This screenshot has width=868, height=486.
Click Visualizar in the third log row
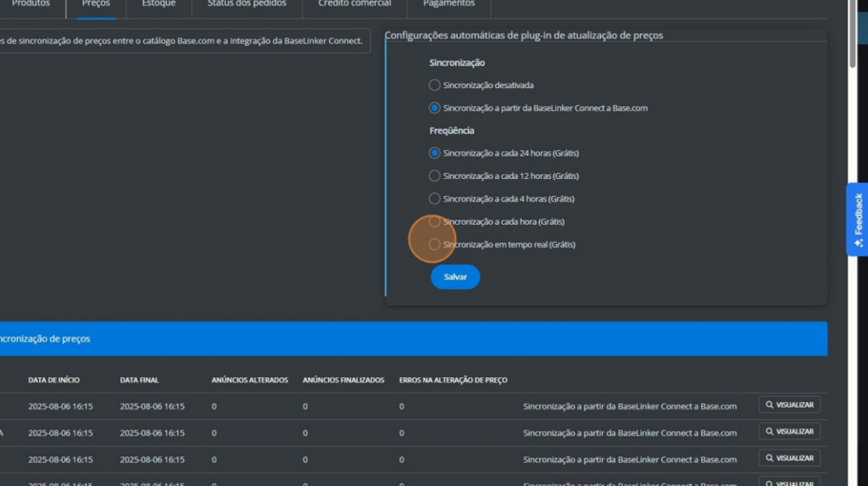[789, 458]
